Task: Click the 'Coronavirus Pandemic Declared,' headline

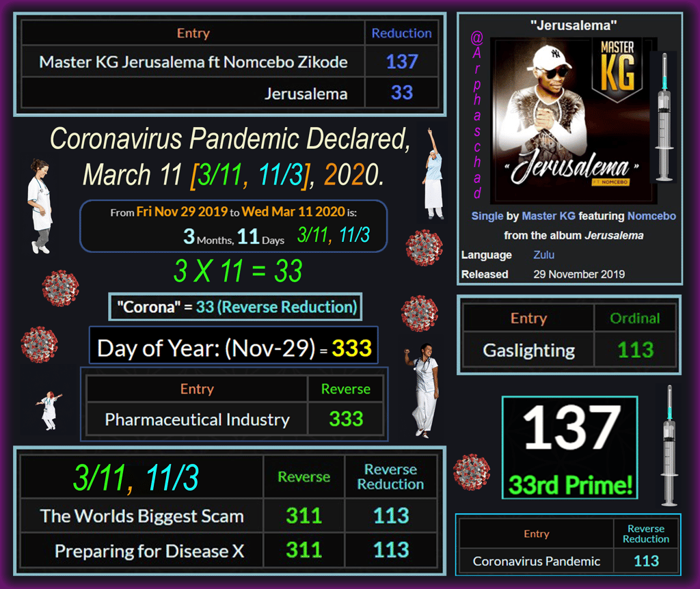Action: 230,138
